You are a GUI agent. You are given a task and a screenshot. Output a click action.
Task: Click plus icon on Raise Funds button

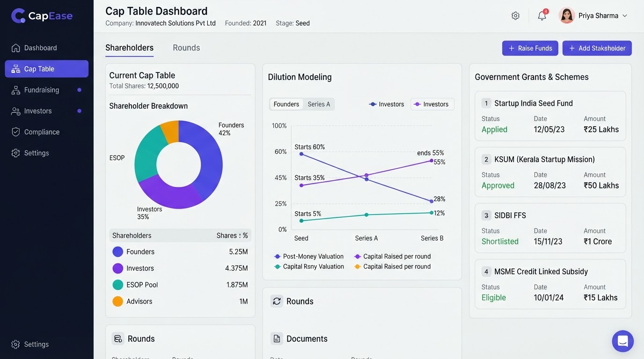[x=512, y=48]
